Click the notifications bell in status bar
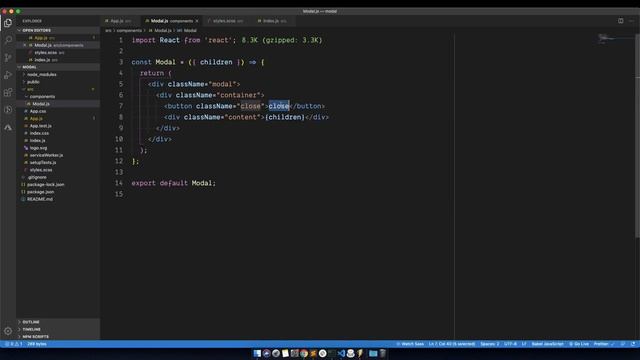This screenshot has width=640, height=360. pos(633,344)
